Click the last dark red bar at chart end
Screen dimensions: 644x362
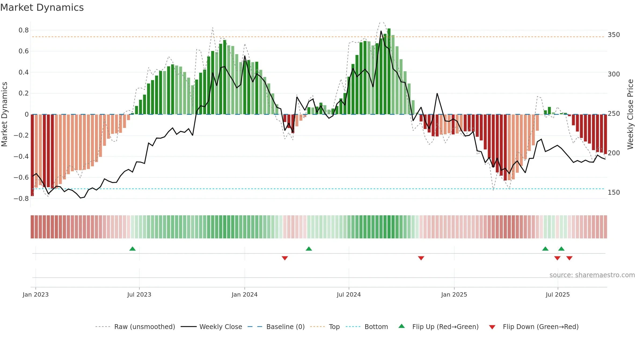point(605,134)
